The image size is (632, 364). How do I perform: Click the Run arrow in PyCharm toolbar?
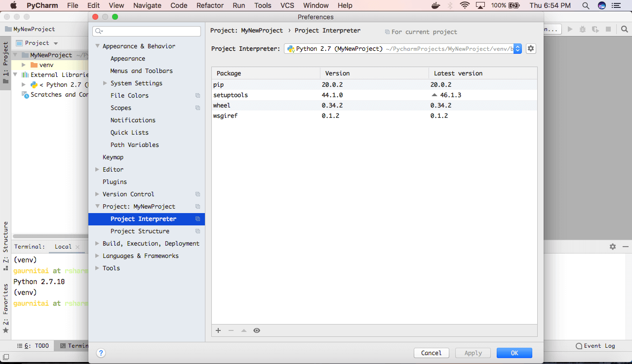570,30
